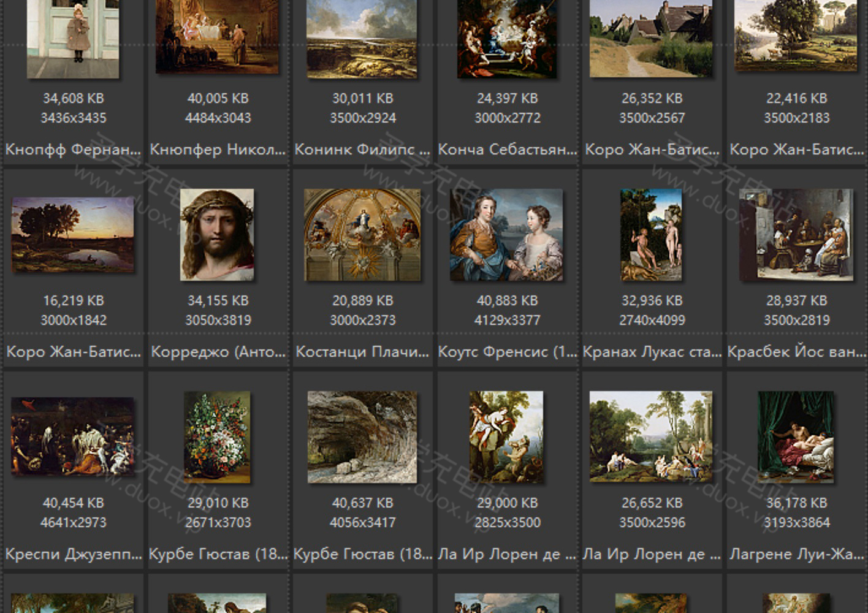This screenshot has height=613, width=868.
Task: Select the Коро tree landscape thumbnail (22,416 KB)
Action: tap(796, 36)
